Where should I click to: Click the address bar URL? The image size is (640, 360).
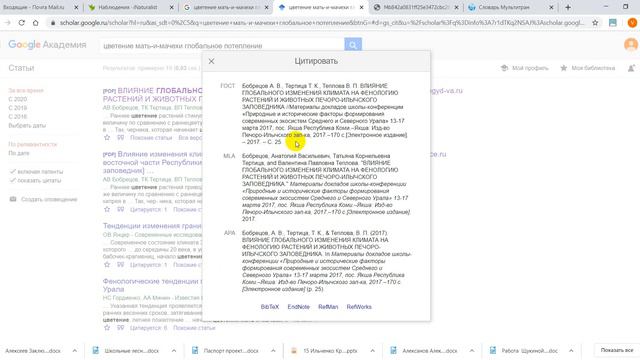322,23
